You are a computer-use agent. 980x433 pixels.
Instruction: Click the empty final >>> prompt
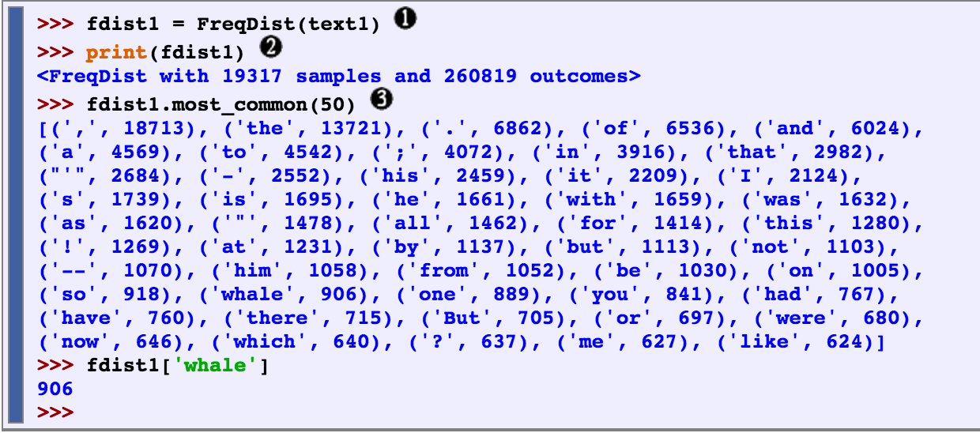click(x=55, y=412)
